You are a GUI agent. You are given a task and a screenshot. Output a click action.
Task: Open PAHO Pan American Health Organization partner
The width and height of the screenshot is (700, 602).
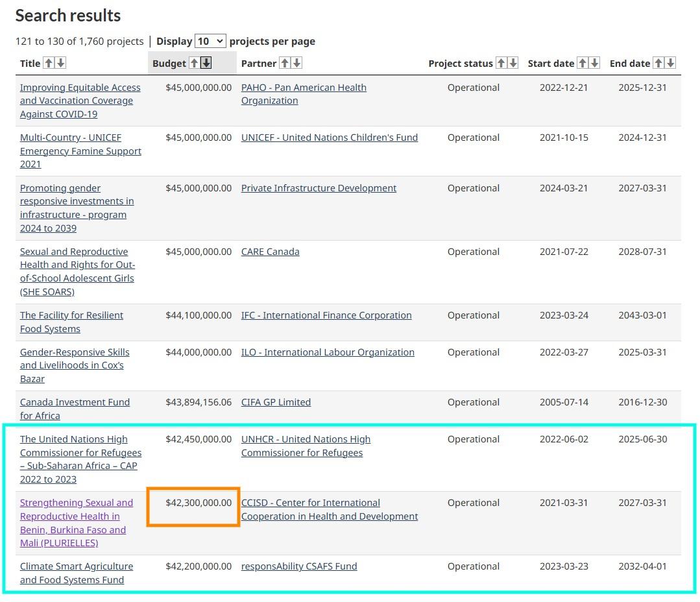tap(304, 94)
